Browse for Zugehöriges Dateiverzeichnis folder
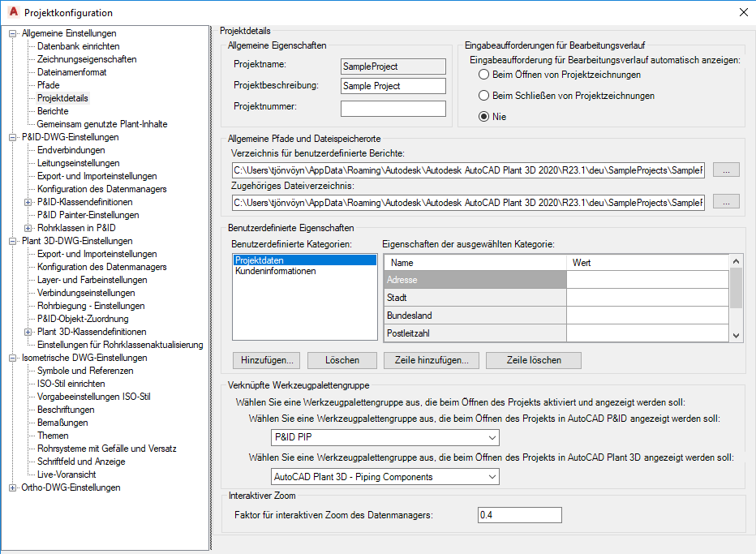 [x=726, y=203]
